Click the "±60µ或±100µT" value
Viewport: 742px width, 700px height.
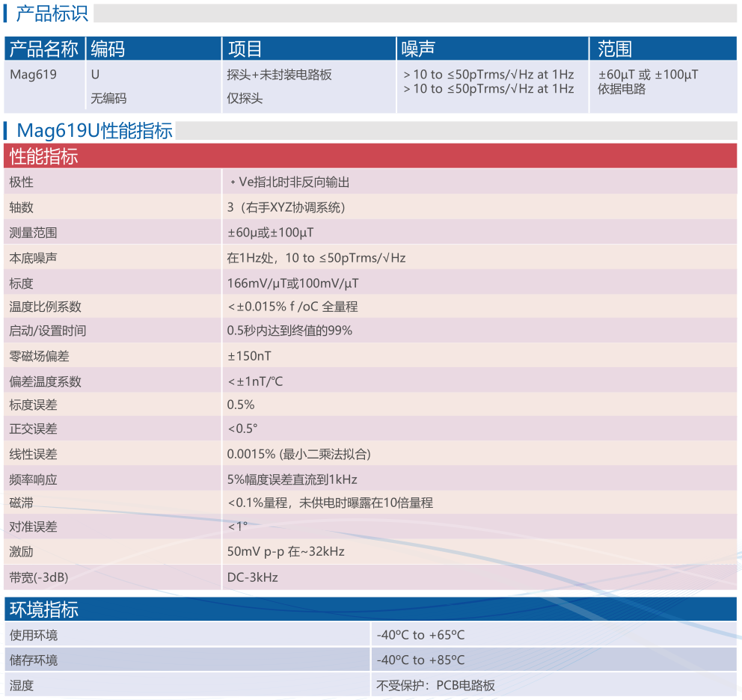[270, 233]
